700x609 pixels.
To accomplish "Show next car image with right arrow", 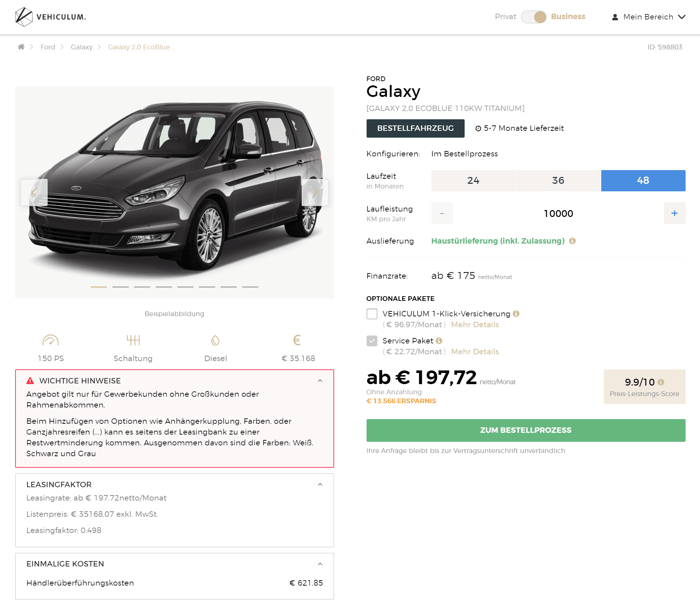I will tap(315, 192).
